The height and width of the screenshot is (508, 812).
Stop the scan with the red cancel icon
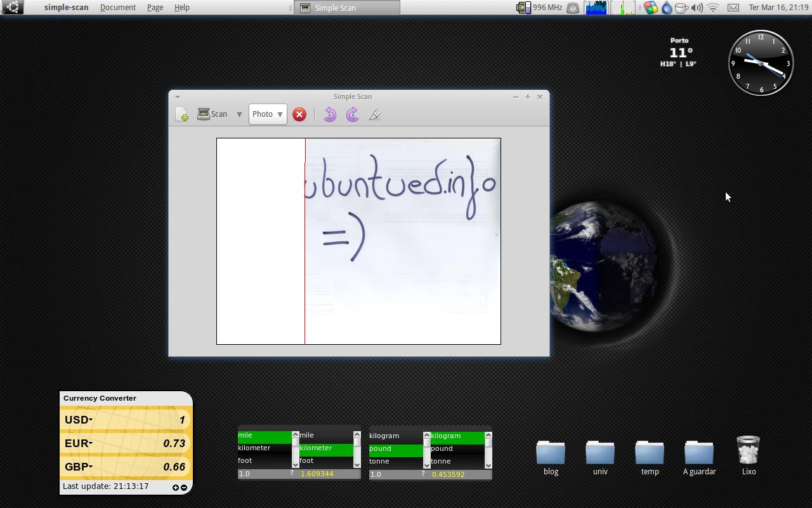(299, 114)
